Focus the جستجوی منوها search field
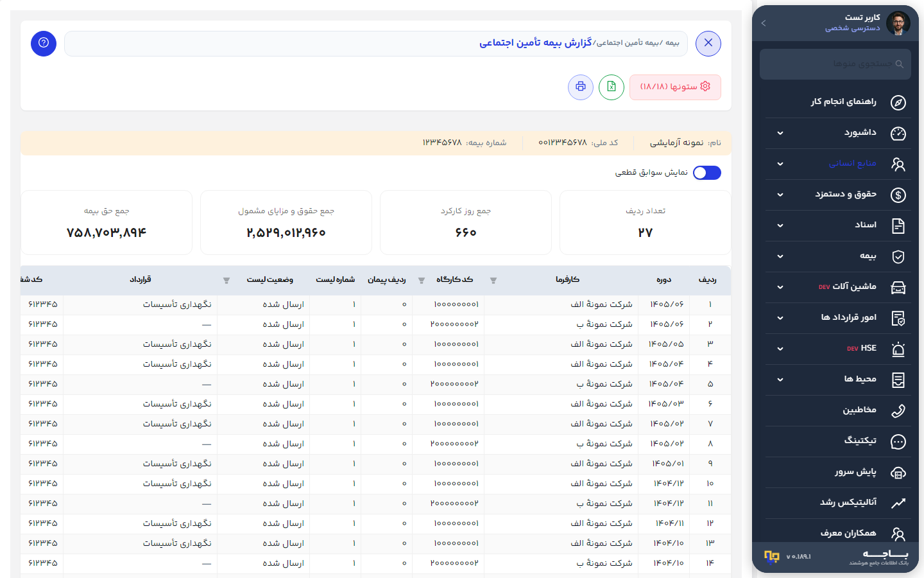 point(835,64)
